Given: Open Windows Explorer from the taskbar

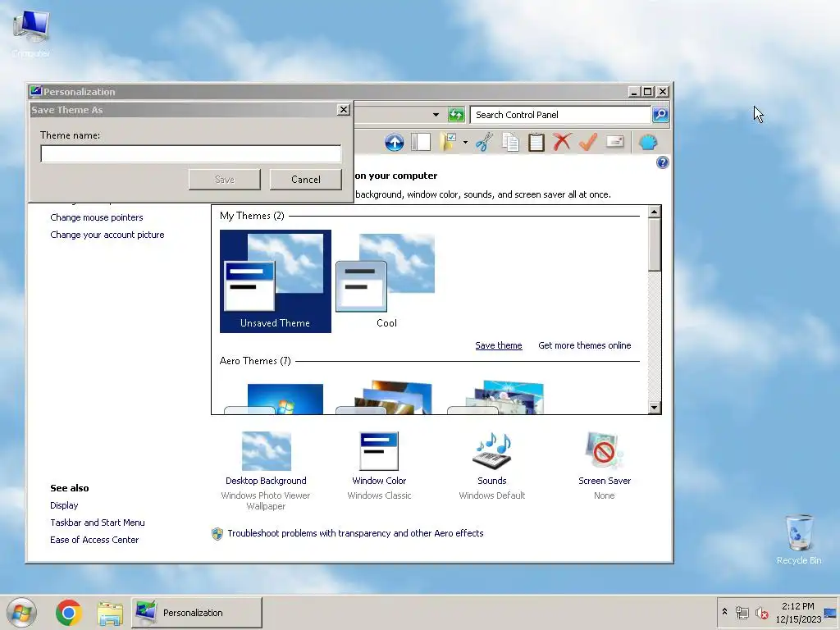Looking at the screenshot, I should click(111, 613).
